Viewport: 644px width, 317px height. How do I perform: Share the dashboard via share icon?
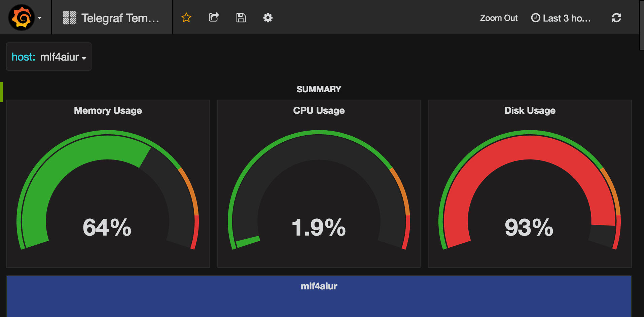click(214, 17)
